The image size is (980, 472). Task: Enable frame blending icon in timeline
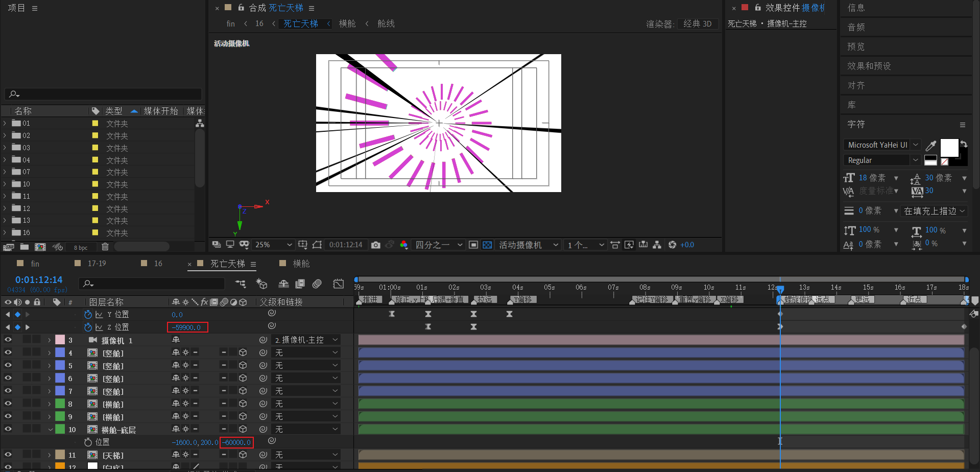pos(300,284)
